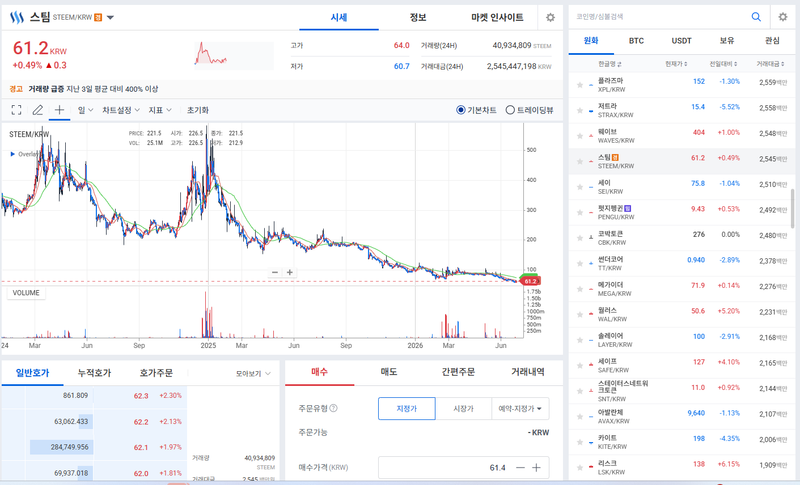Open 마켓 인사이트 tab
The height and width of the screenshot is (485, 800).
click(x=497, y=17)
